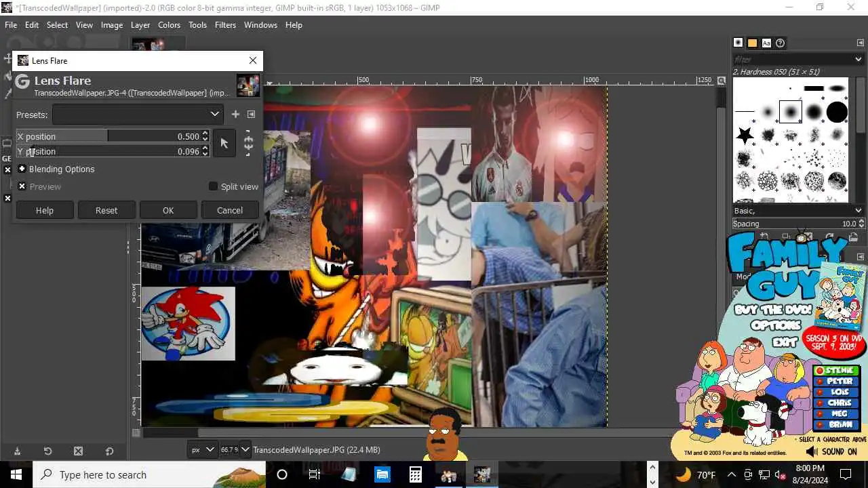Viewport: 868px width, 488px height.
Task: Select the Hardness 050 brush thumbnail
Action: point(791,112)
